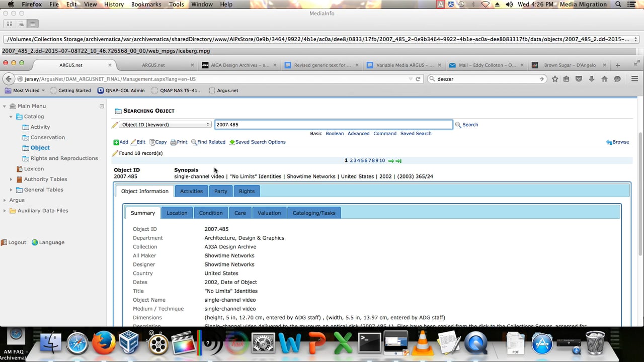Image resolution: width=644 pixels, height=362 pixels.
Task: Open the Bookmarks menu in menu bar
Action: 146,4
